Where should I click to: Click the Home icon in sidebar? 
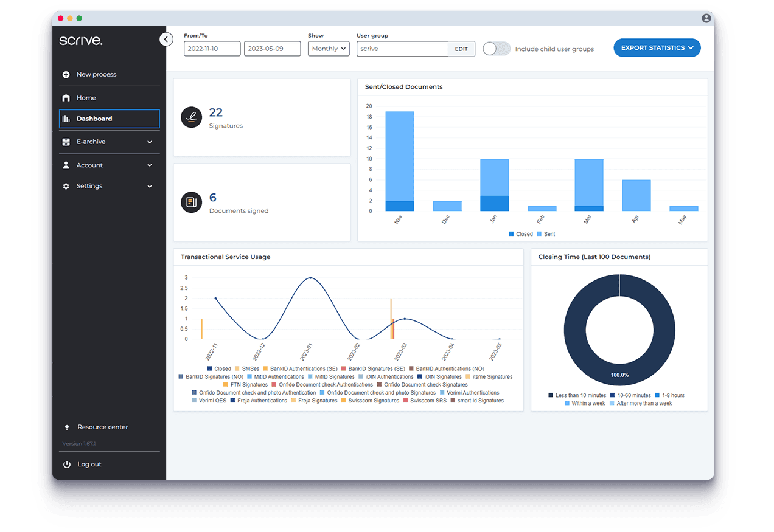[67, 97]
